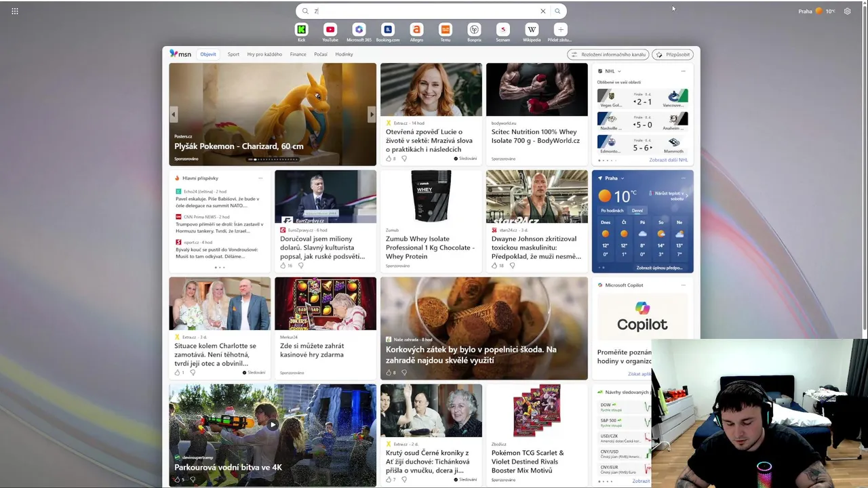
Task: Open the Temu shortcut icon
Action: [446, 29]
